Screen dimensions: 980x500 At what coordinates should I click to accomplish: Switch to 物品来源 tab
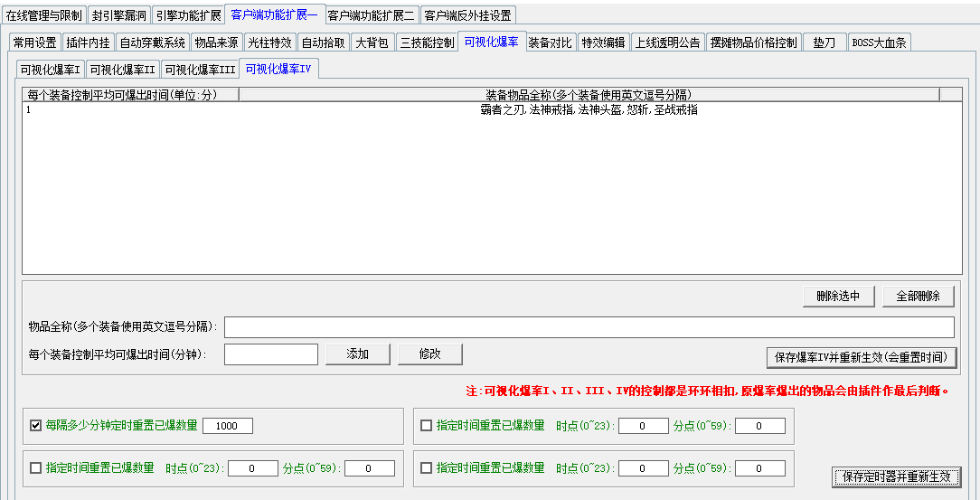(216, 42)
